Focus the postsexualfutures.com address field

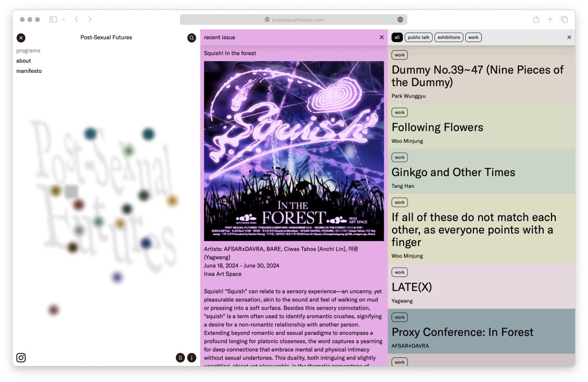coord(293,19)
